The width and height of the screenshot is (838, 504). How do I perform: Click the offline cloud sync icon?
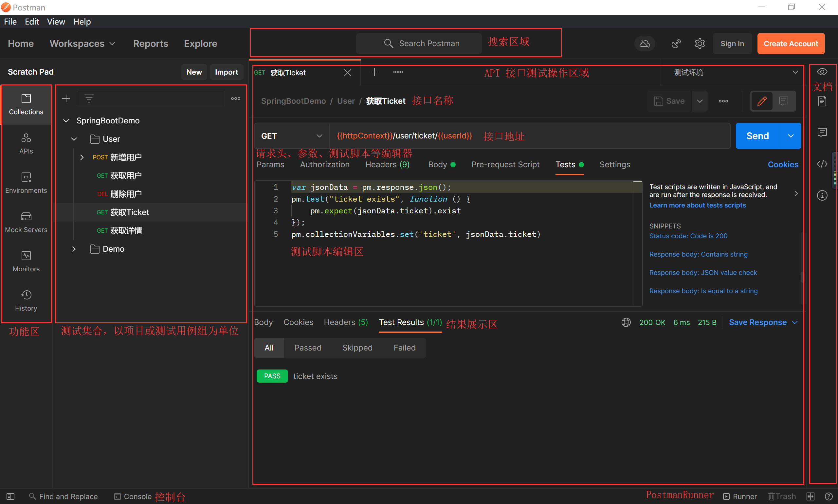click(645, 44)
